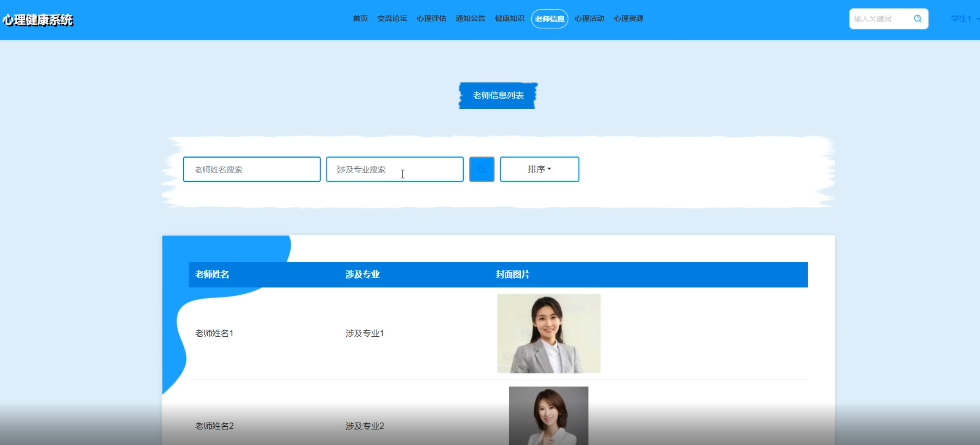Click the blue teacher search magnifier button
980x445 pixels.
point(481,170)
